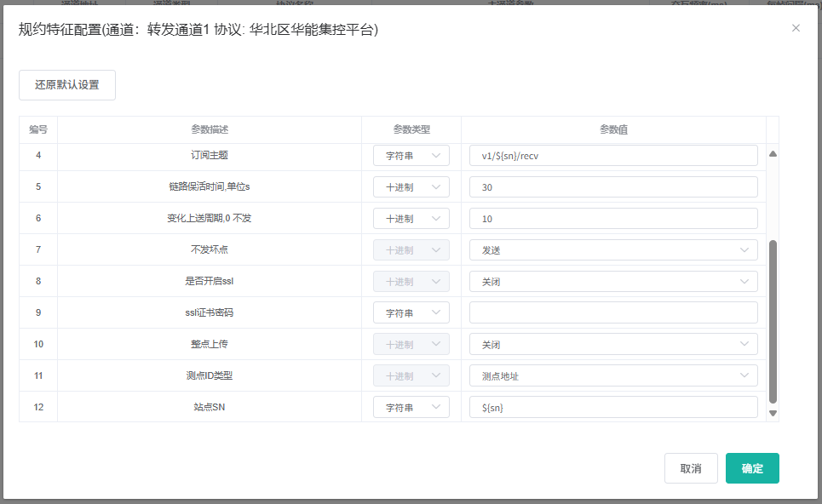The width and height of the screenshot is (822, 504).
Task: Open parameter type dropdown for 站点SN
Action: pos(411,408)
